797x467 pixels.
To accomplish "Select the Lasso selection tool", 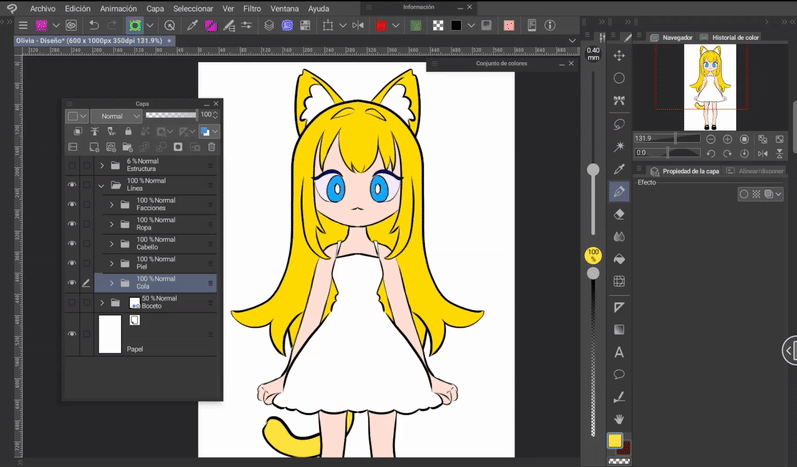I will point(619,124).
